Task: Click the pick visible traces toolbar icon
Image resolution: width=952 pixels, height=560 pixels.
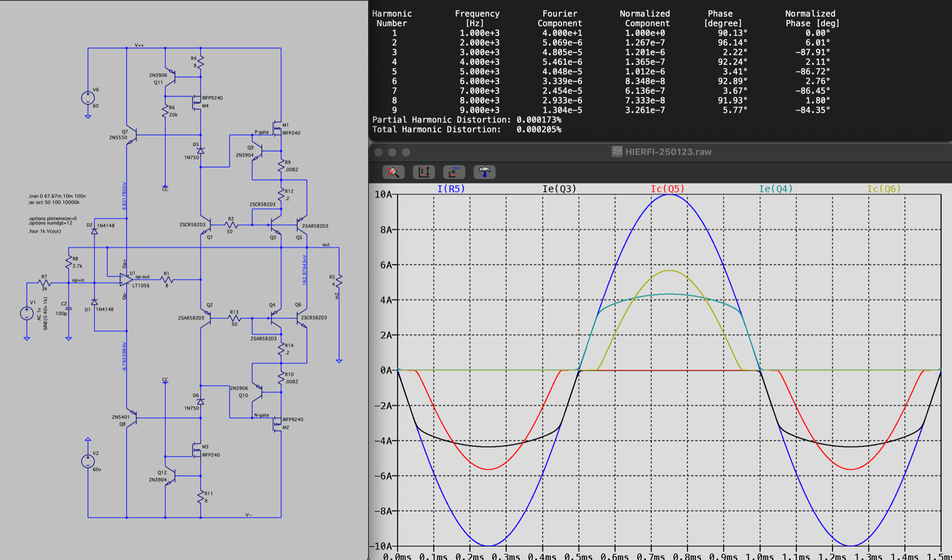Action: click(x=454, y=172)
